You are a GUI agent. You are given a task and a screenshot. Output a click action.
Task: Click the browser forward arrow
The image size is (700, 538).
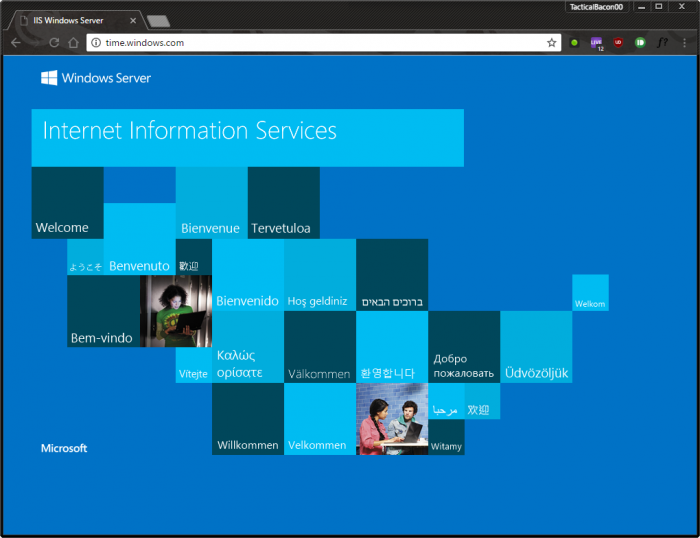click(x=35, y=42)
